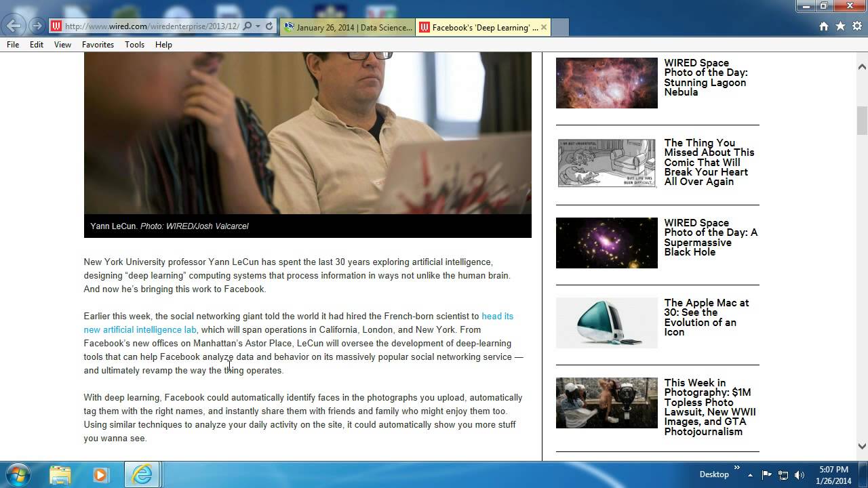The width and height of the screenshot is (868, 488).
Task: Open 'The Apple Mac at 30' story link
Action: pos(707,317)
